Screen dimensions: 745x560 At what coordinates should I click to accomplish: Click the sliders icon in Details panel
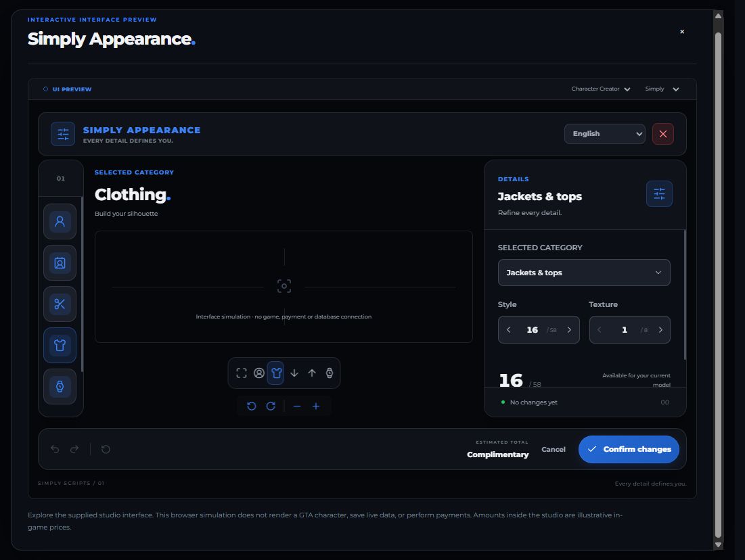click(x=659, y=194)
